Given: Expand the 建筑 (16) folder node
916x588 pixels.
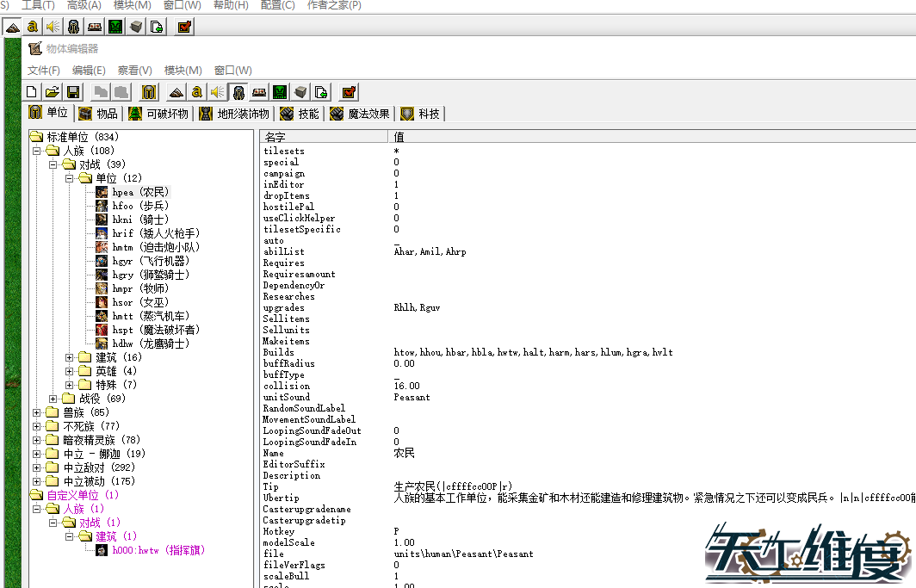Looking at the screenshot, I should pyautogui.click(x=70, y=357).
